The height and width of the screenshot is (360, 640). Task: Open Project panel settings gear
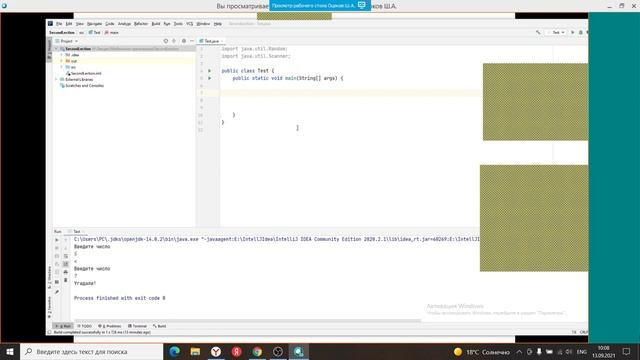(x=184, y=41)
